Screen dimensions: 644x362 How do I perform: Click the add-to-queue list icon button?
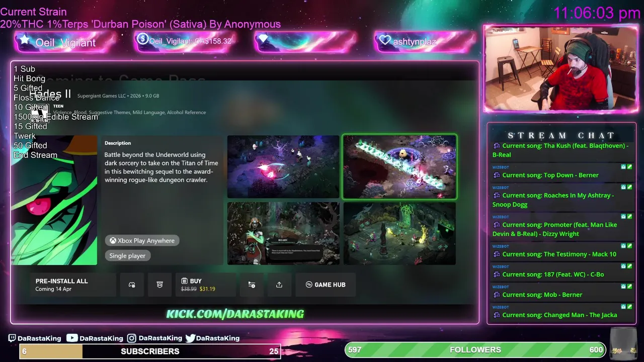tap(252, 285)
